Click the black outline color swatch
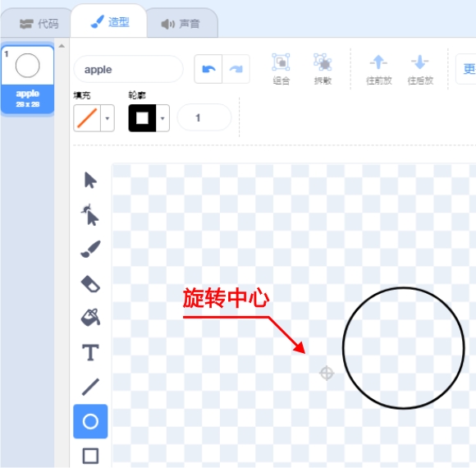 click(142, 118)
